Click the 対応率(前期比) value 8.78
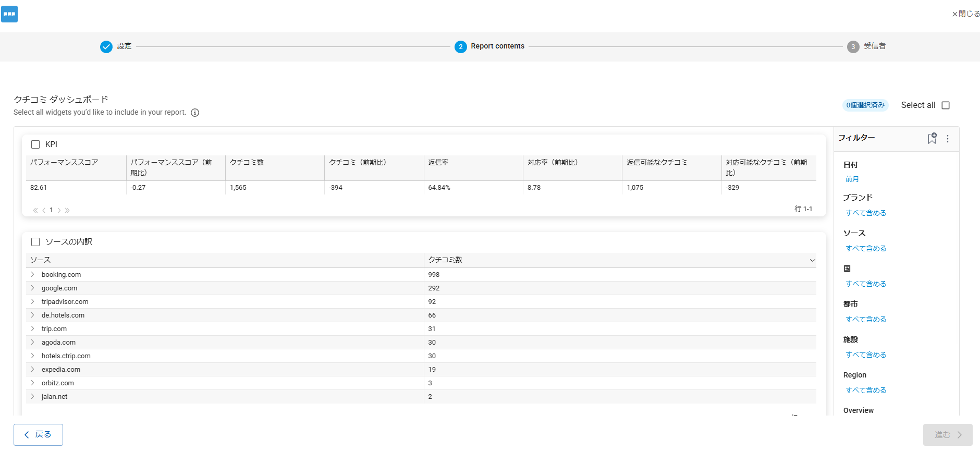 point(534,188)
